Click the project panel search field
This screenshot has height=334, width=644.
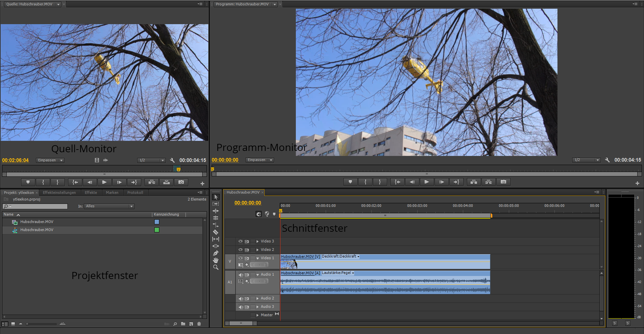(x=37, y=206)
